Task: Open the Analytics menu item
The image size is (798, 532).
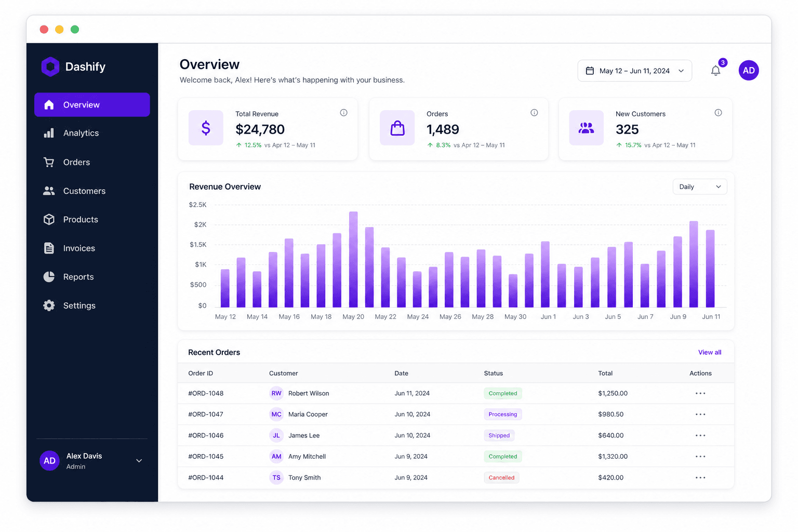Action: click(92, 133)
